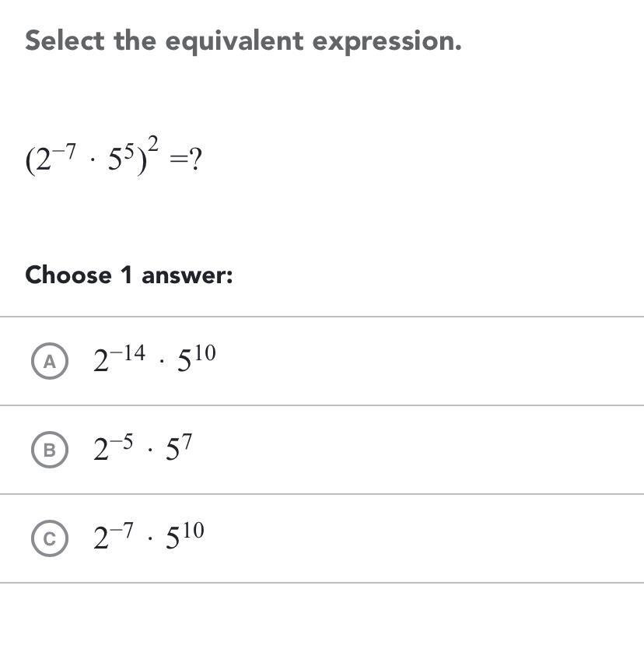This screenshot has width=644, height=645.
Task: Click the '=?' after the question expression
Action: [185, 159]
